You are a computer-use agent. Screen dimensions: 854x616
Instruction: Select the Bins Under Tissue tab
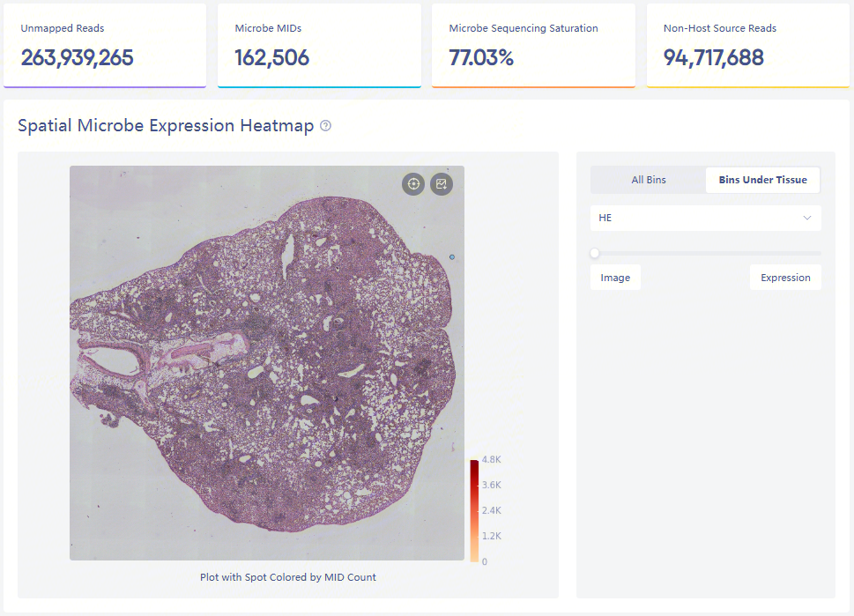762,180
